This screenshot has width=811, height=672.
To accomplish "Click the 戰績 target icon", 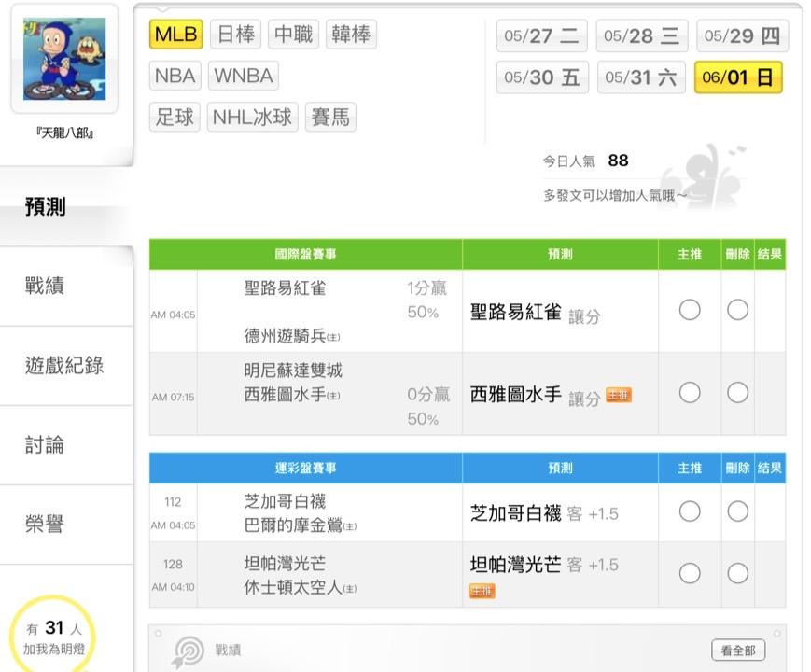I will 189,651.
